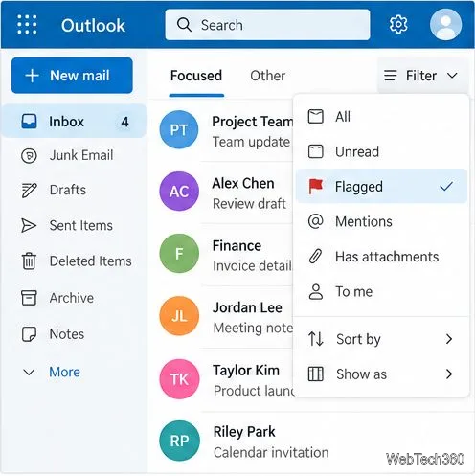Expand the Sort by submenu arrow
The width and height of the screenshot is (475, 476).
449,339
